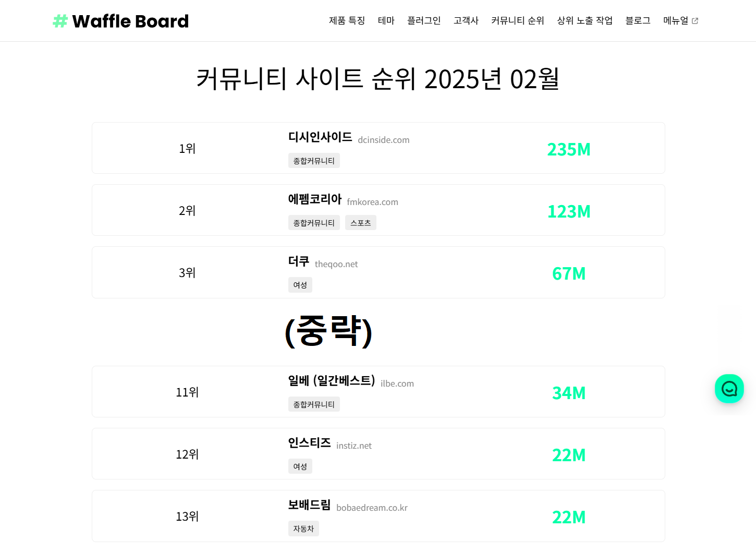This screenshot has height=552, width=756.
Task: Open the 제품 특징 menu item
Action: click(x=347, y=20)
